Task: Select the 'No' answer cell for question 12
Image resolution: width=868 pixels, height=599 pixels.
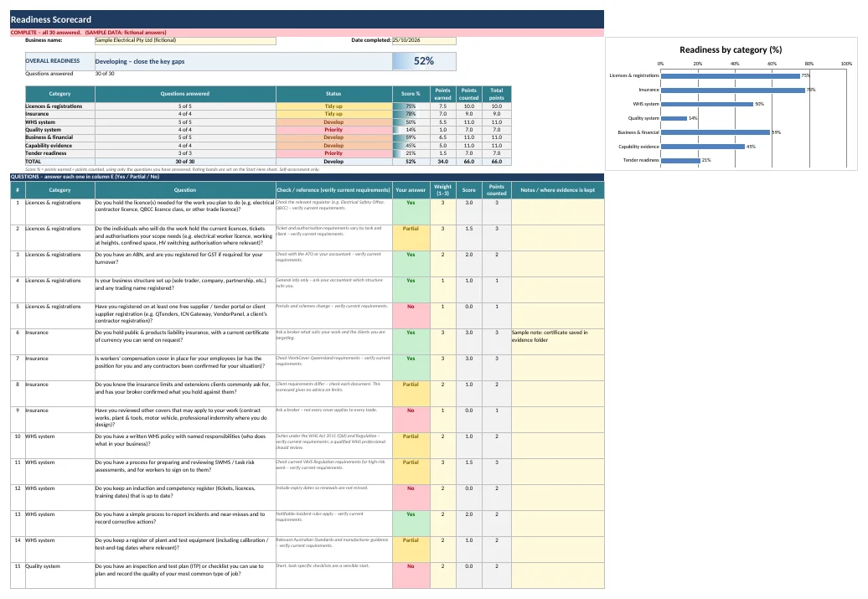Action: click(411, 498)
